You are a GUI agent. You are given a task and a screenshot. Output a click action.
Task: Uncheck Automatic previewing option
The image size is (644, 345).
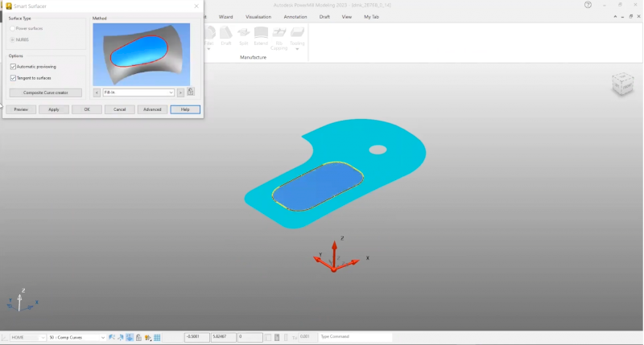pyautogui.click(x=14, y=67)
